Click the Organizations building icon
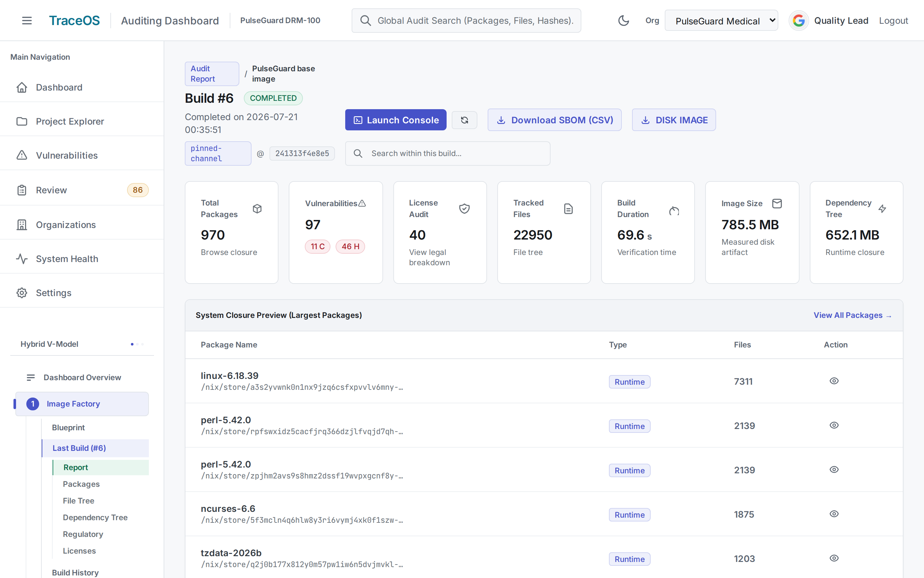Viewport: 924px width, 578px height. 22,225
